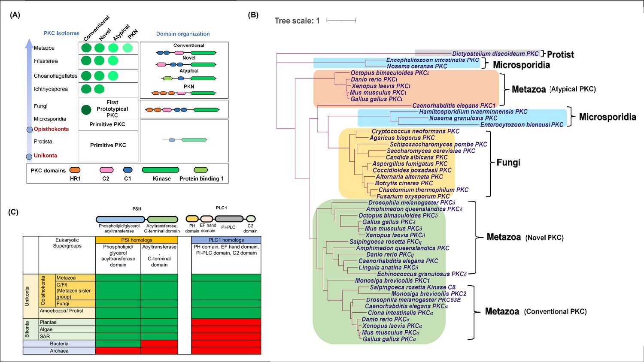Click the blue Unikonta node circle
This screenshot has width=644, height=362.
tap(29, 157)
